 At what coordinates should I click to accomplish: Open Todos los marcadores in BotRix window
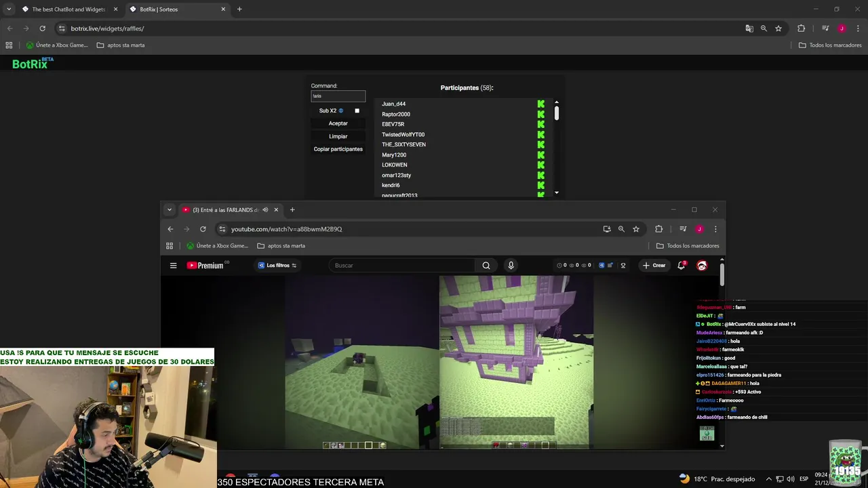830,45
